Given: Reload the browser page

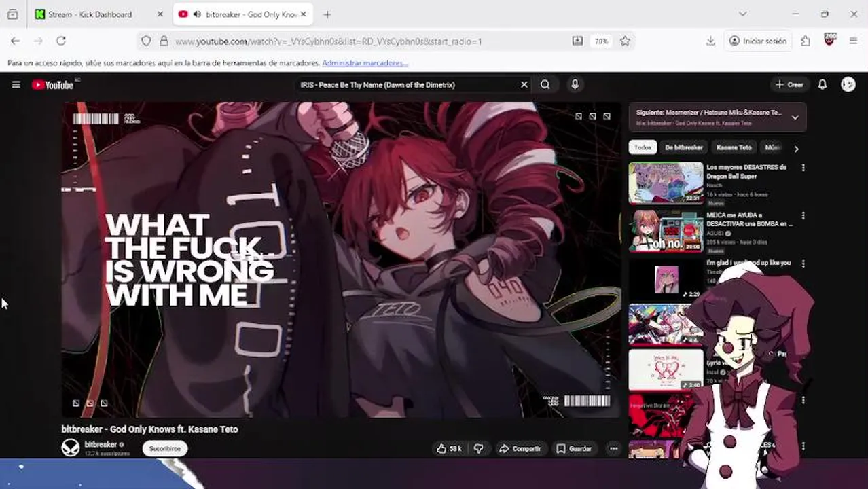Looking at the screenshot, I should coord(60,41).
